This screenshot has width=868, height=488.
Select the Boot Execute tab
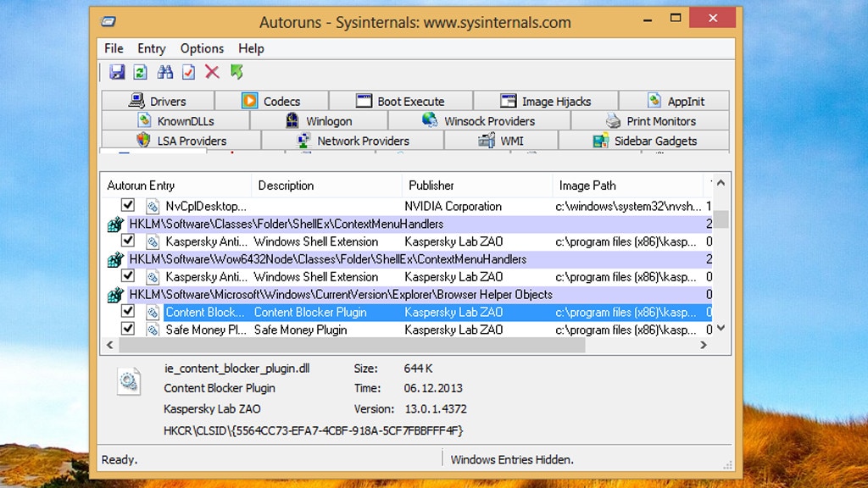[401, 101]
